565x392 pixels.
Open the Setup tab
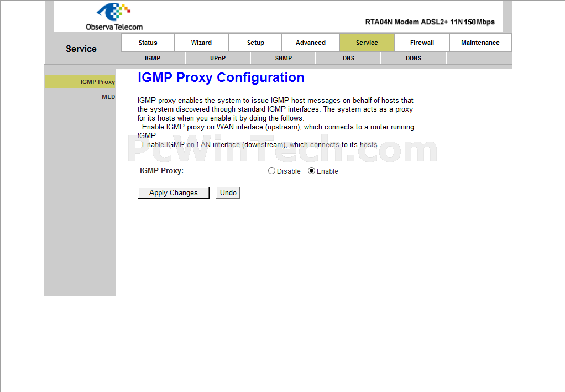(255, 43)
